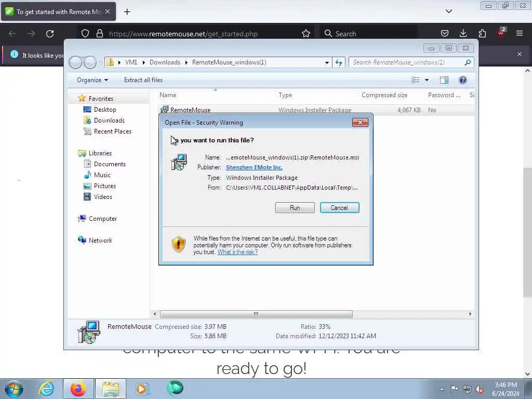This screenshot has height=399, width=532.
Task: Expand the address bar history dropdown
Action: click(x=327, y=62)
